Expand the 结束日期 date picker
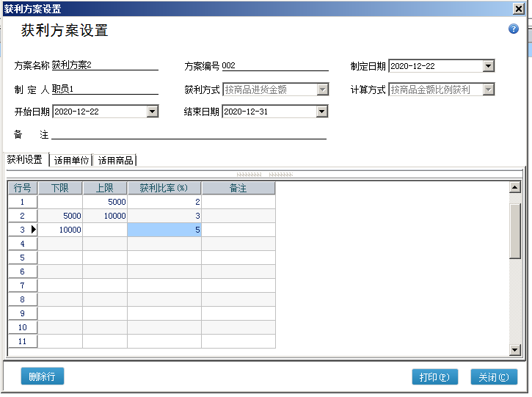The height and width of the screenshot is (397, 532). point(321,112)
